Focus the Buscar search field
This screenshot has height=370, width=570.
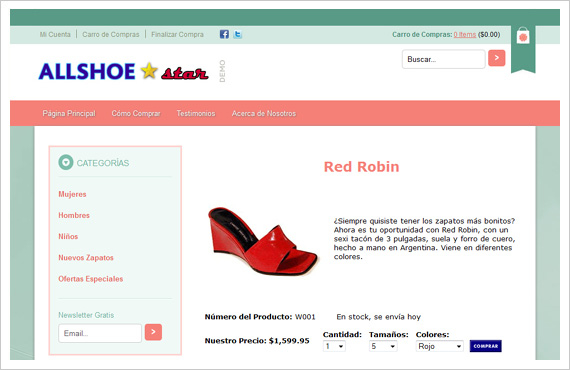443,59
